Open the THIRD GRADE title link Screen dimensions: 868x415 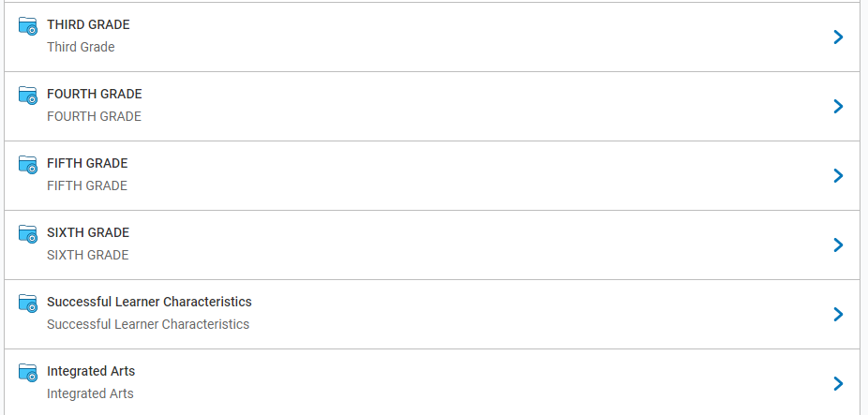click(88, 24)
